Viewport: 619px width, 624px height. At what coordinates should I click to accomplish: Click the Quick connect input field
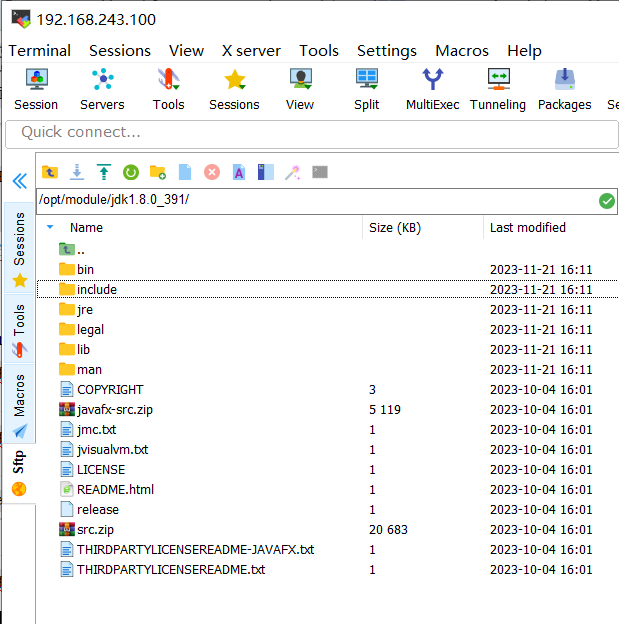(312, 133)
